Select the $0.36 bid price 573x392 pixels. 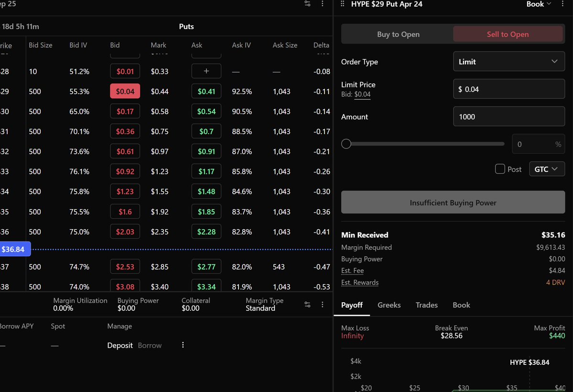point(125,131)
